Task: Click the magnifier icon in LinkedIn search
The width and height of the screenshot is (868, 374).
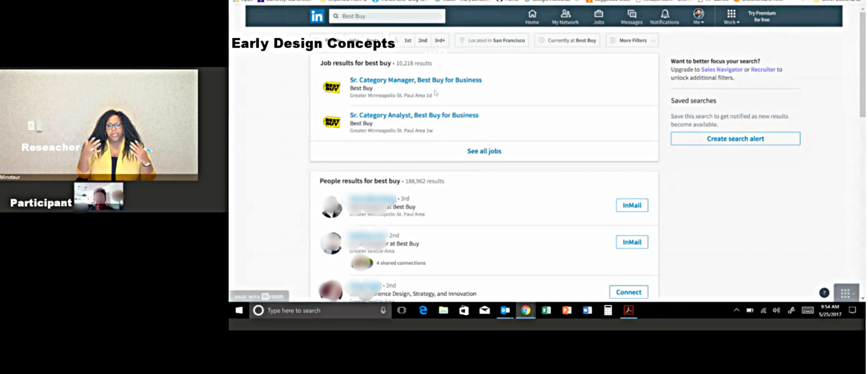Action: pyautogui.click(x=336, y=16)
